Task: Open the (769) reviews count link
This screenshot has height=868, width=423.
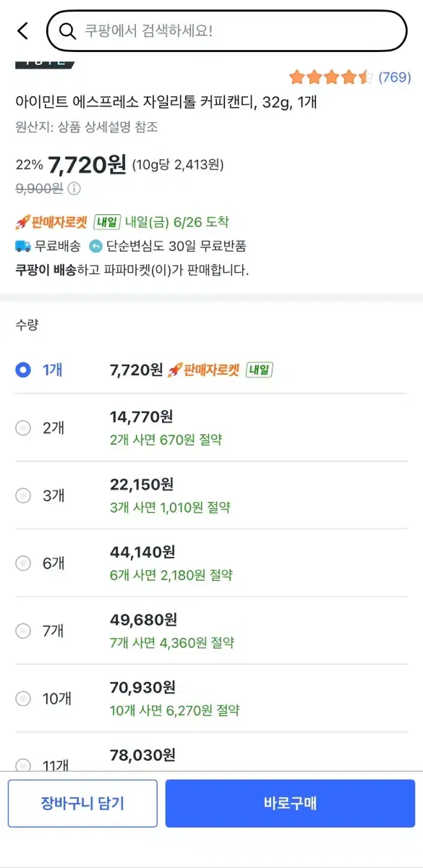Action: coord(395,77)
